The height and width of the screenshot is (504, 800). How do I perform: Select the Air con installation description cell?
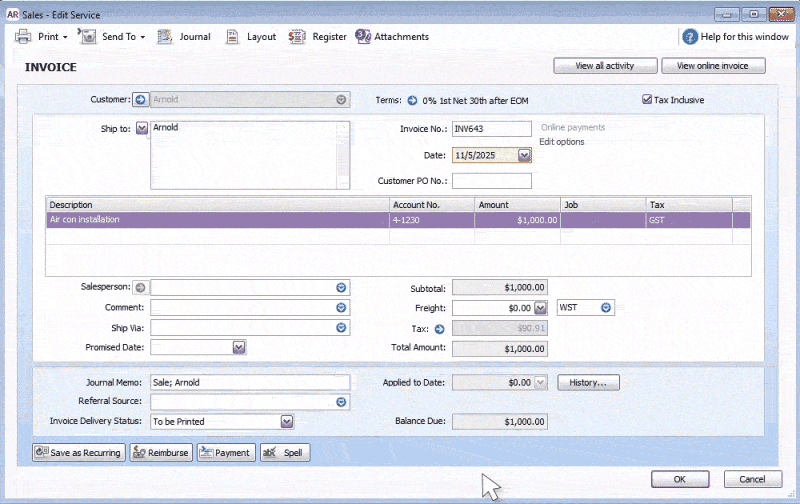point(218,220)
